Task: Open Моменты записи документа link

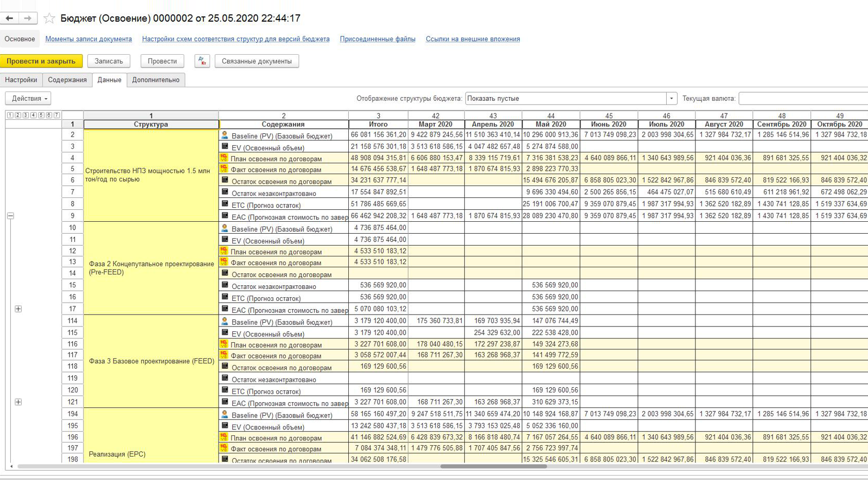Action: pos(88,39)
